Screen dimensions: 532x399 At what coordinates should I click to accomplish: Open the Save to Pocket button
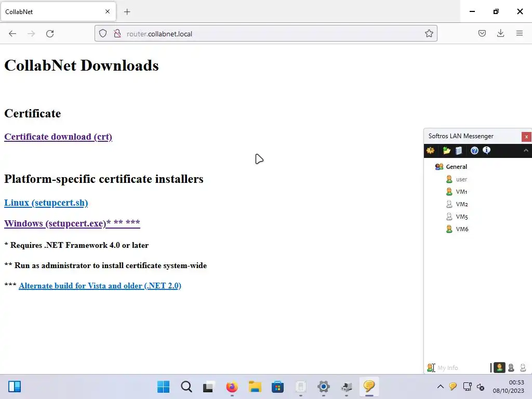[482, 33]
